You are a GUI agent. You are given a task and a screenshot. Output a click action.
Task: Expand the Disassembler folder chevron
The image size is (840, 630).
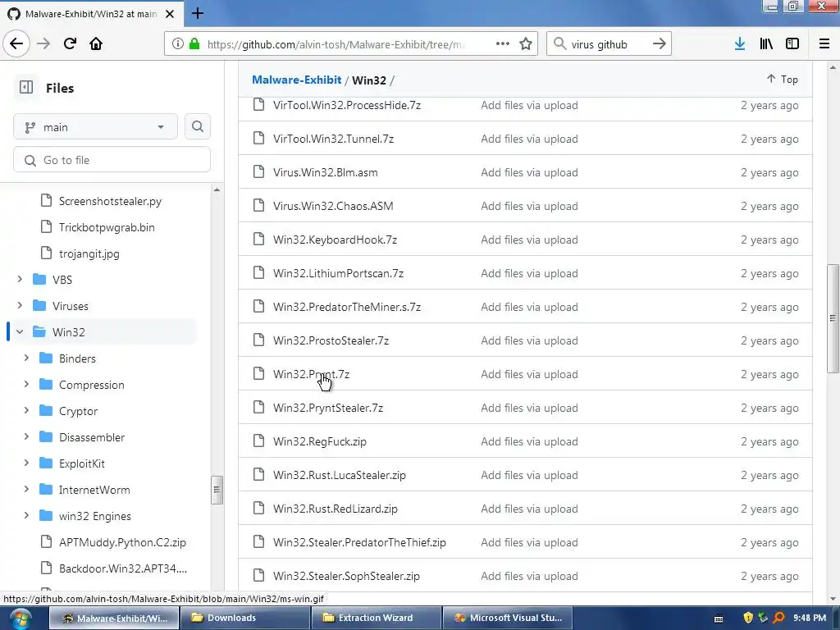tap(26, 436)
